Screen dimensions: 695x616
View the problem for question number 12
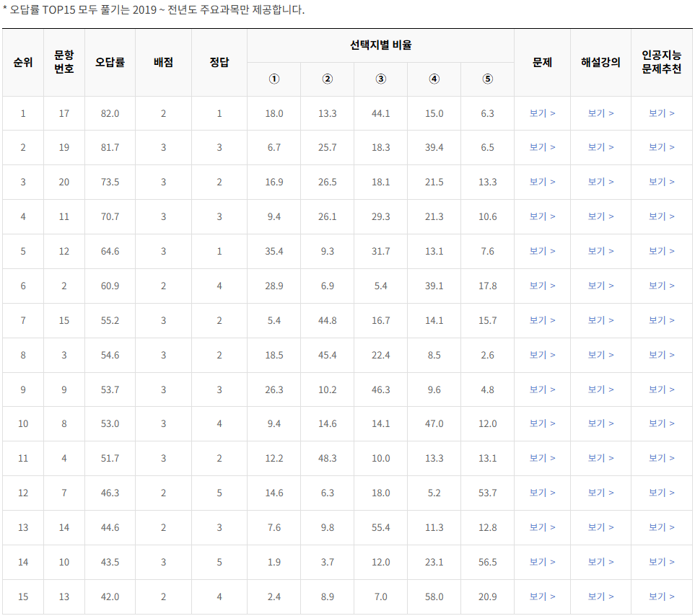pos(541,251)
